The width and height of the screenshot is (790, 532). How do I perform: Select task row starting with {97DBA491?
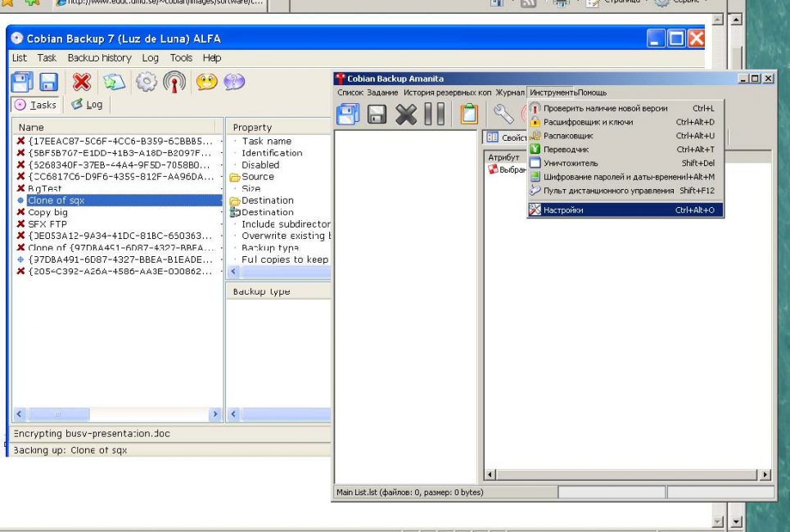click(119, 259)
